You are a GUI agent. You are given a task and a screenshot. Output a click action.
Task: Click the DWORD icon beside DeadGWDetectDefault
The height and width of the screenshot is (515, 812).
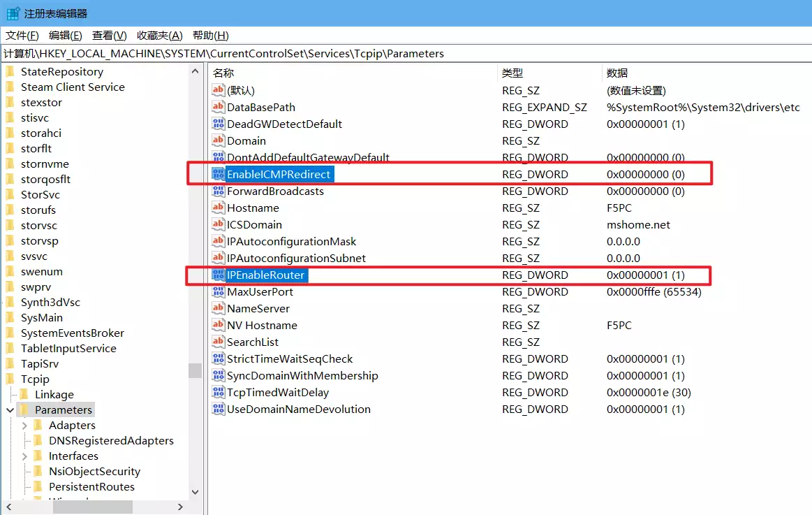[218, 124]
